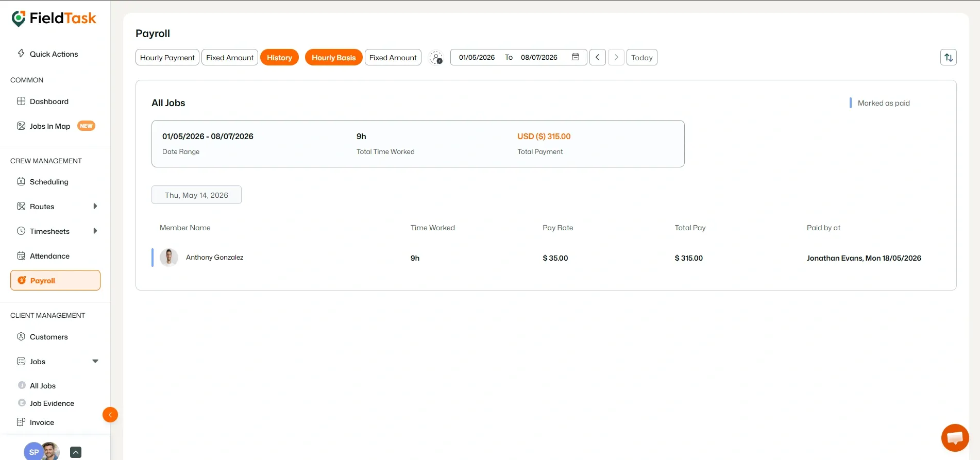Expand the profile menu chevron
This screenshot has height=460, width=980.
click(76, 452)
